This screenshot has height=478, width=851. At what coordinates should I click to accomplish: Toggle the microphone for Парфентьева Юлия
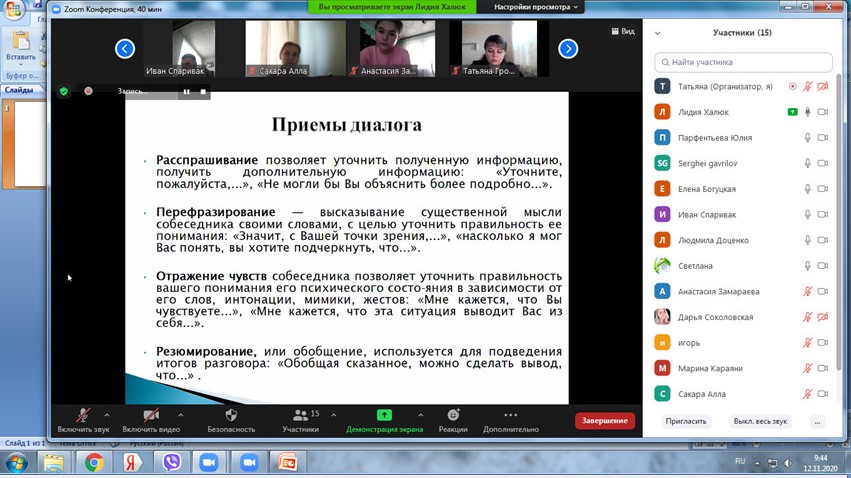[807, 138]
